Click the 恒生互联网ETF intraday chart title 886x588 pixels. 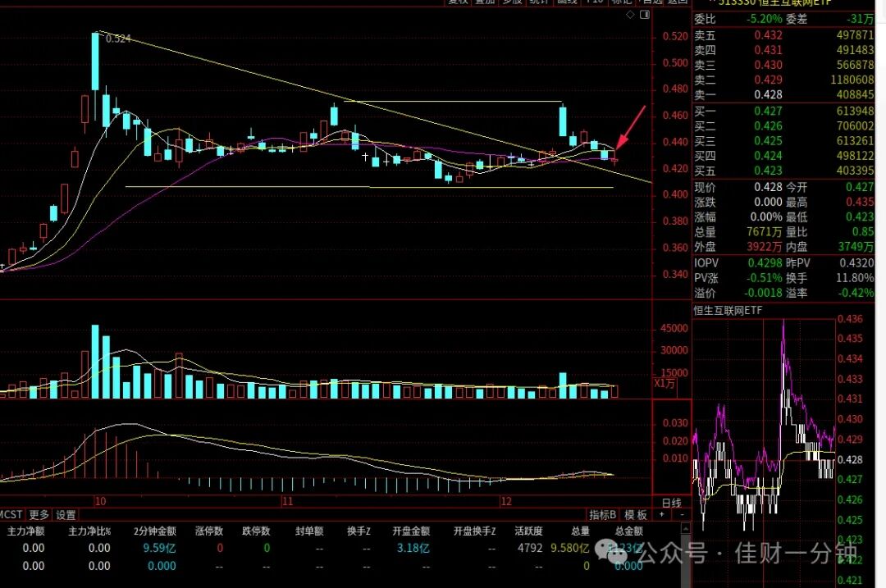[x=728, y=310]
